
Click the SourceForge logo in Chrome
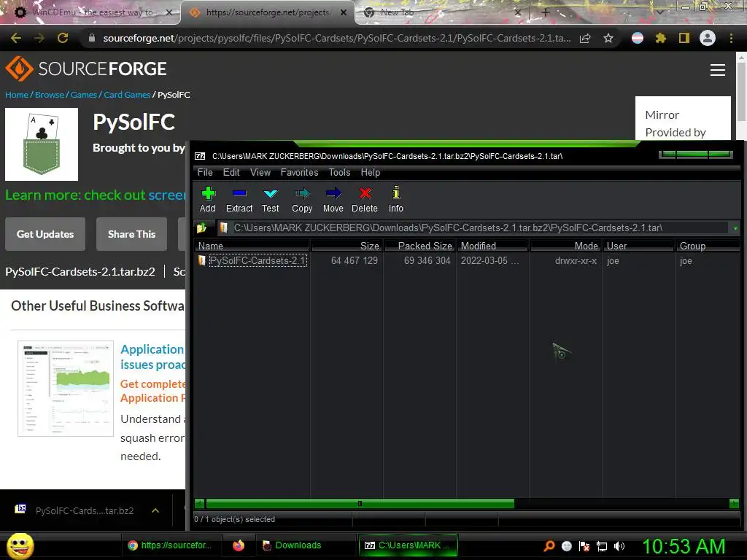[x=86, y=69]
